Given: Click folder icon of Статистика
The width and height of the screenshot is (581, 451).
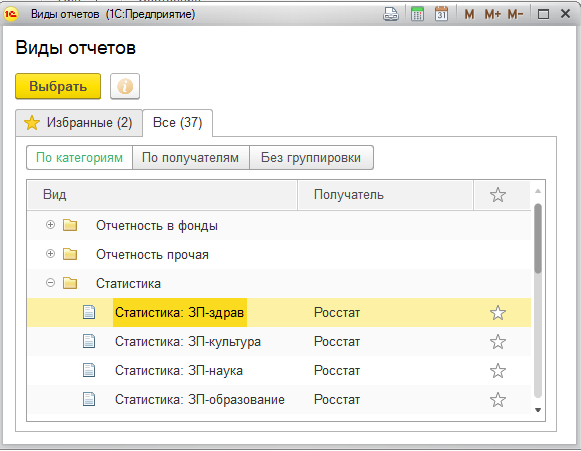Looking at the screenshot, I should (x=70, y=283).
